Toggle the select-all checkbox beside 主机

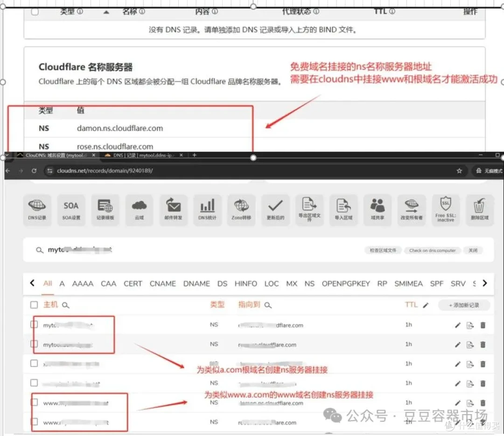(34, 305)
